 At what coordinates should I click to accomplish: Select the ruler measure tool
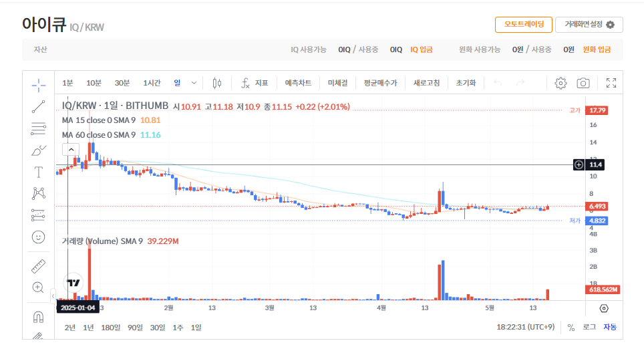38,266
